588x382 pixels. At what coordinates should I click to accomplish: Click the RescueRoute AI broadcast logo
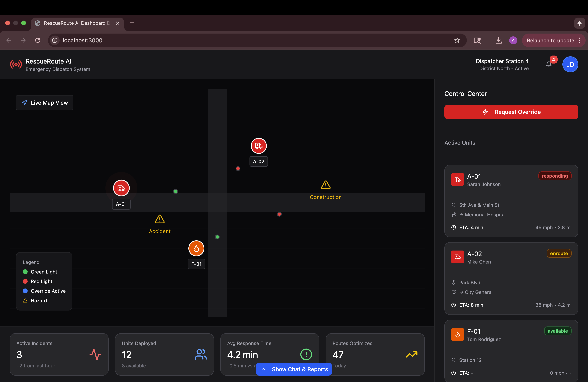click(x=16, y=65)
